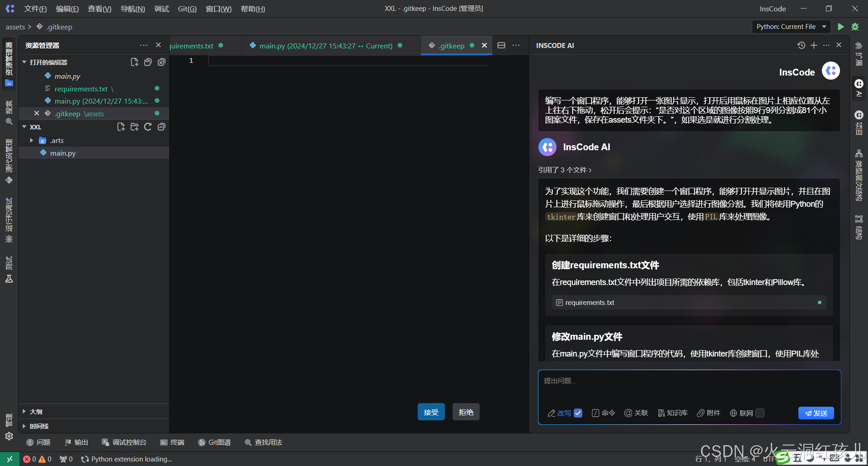This screenshot has width=868, height=466.
Task: Start a new InsCode AI chat
Action: click(x=814, y=45)
